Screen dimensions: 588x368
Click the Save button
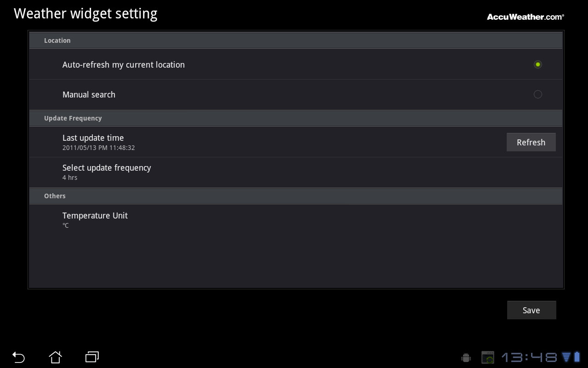click(531, 310)
